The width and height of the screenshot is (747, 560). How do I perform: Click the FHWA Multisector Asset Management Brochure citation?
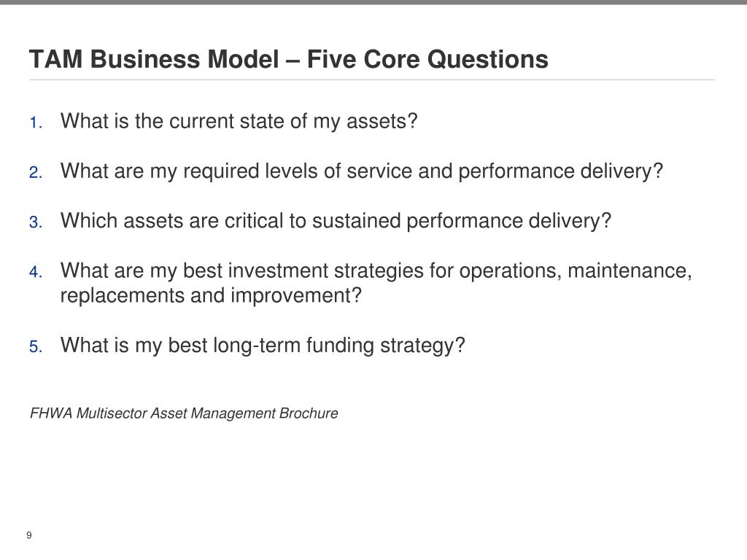point(184,413)
